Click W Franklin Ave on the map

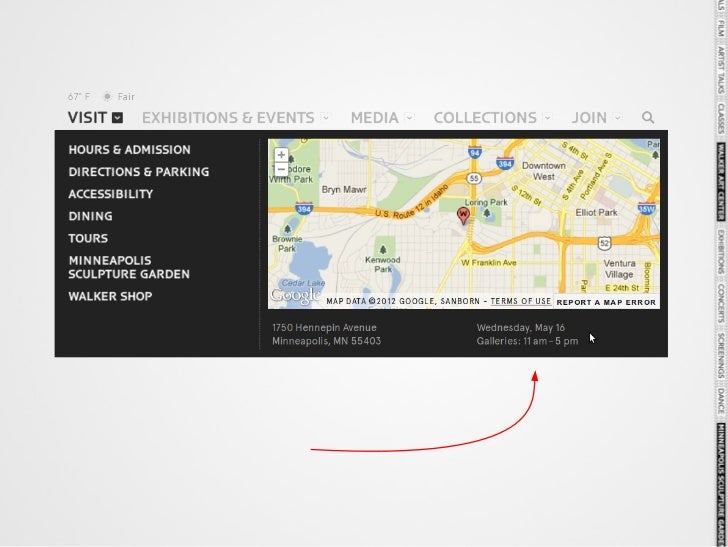(x=488, y=263)
